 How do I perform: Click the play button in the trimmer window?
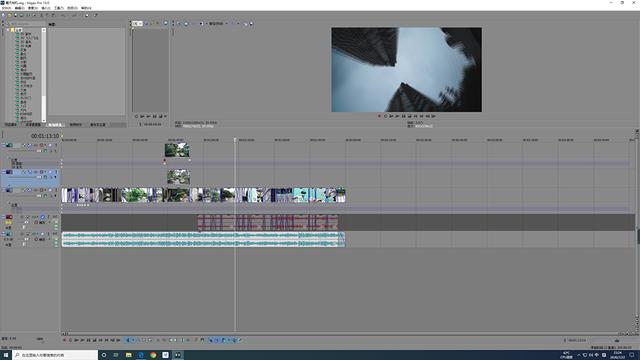[142, 116]
